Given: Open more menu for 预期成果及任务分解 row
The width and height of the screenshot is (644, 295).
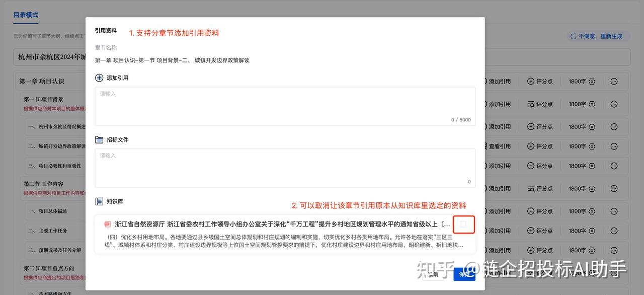Looking at the screenshot, I should (x=614, y=251).
